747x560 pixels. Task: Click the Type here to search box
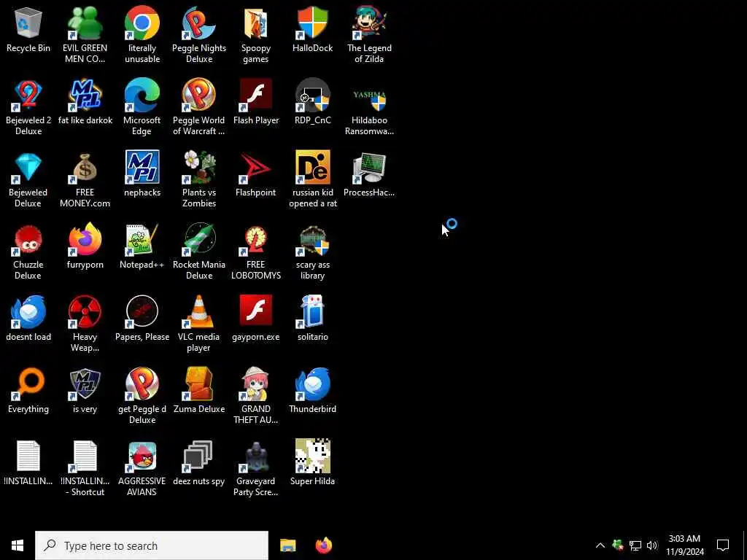point(152,545)
